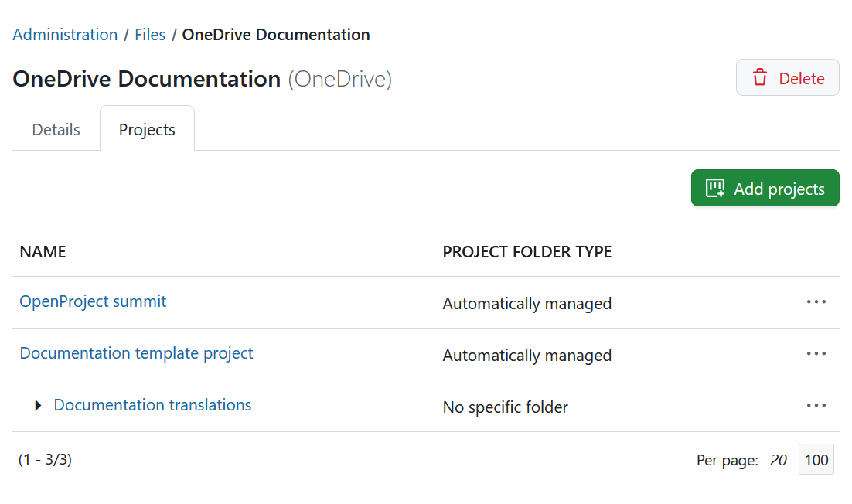Click the OneDrive Documentation breadcrumb entry
This screenshot has height=504, width=852.
[x=275, y=34]
